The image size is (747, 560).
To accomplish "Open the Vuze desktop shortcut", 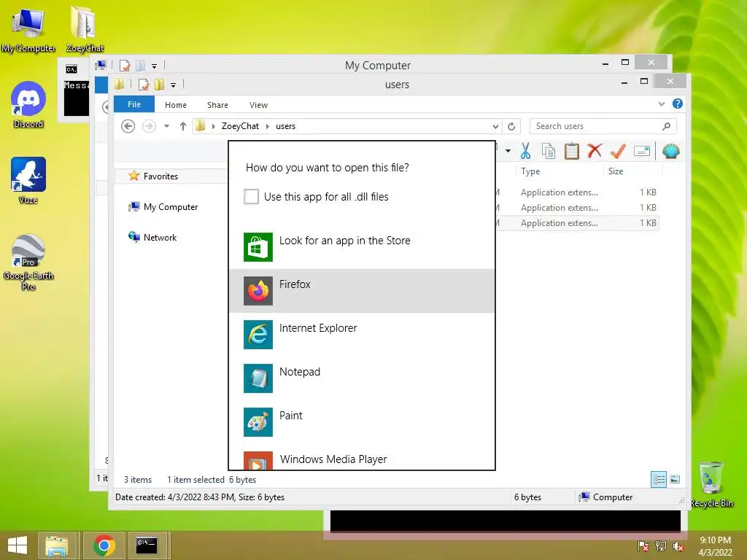I will 28,181.
